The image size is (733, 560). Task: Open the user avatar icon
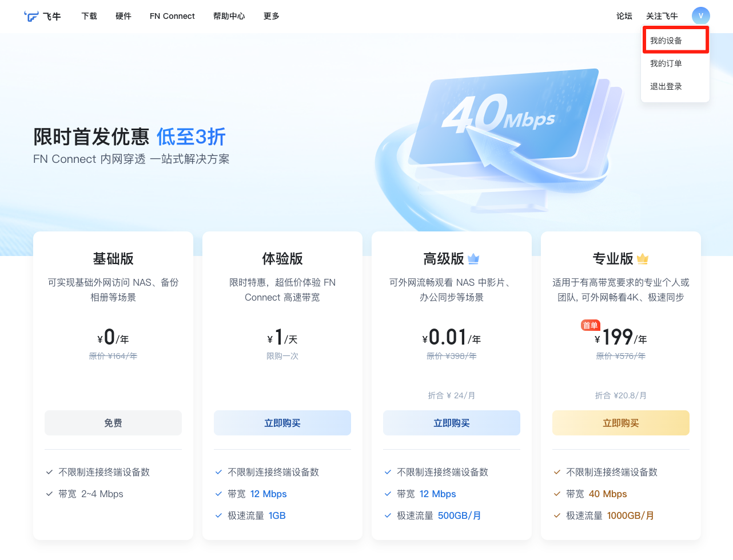700,16
